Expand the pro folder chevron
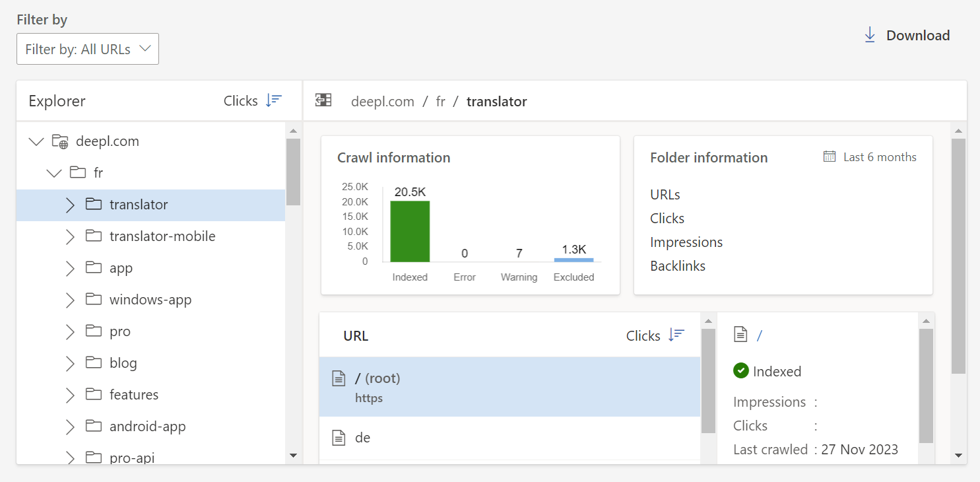The height and width of the screenshot is (482, 980). 71,331
